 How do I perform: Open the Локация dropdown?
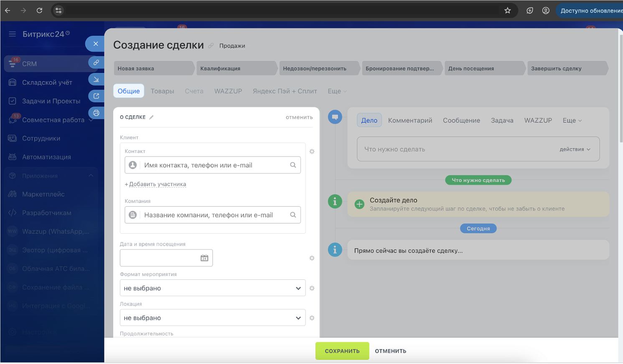coord(213,318)
